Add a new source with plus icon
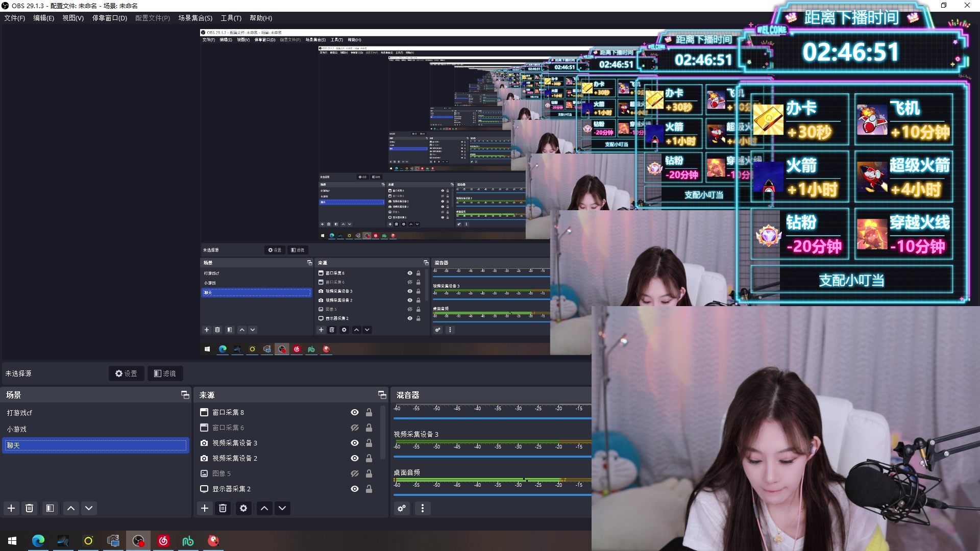 (205, 508)
